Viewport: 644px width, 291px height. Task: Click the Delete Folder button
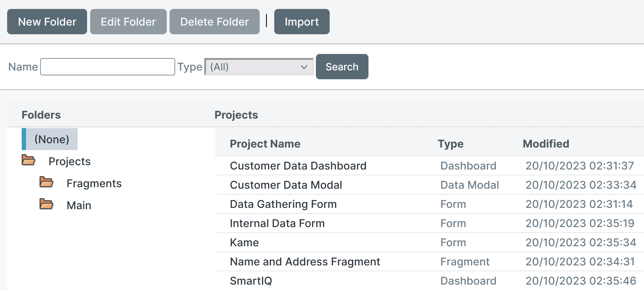(x=214, y=22)
